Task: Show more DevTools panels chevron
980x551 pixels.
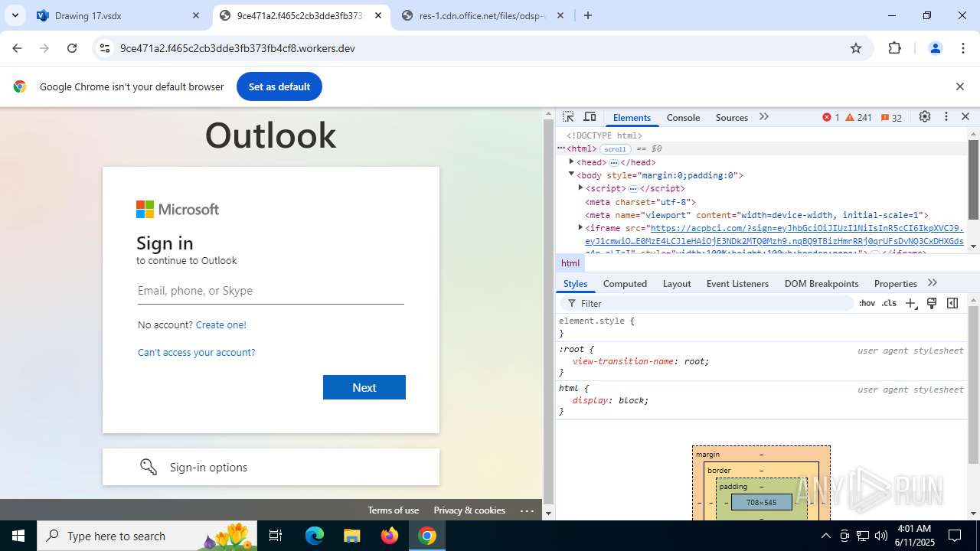Action: pos(763,117)
